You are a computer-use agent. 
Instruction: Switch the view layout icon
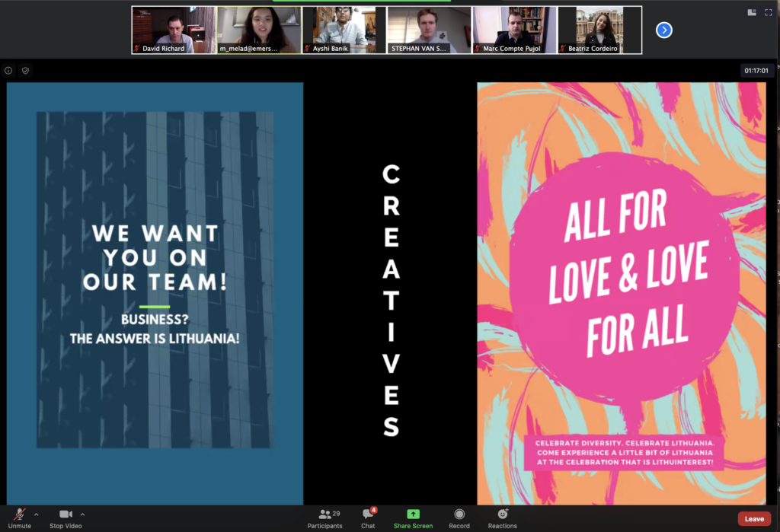[x=752, y=12]
